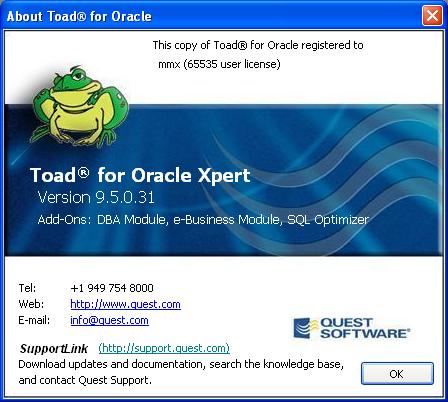Click the Toad for Oracle Xpert title

tap(140, 175)
